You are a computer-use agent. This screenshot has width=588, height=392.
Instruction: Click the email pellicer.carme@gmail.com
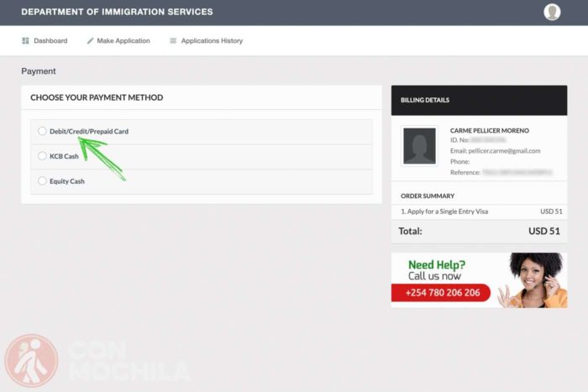pyautogui.click(x=504, y=150)
